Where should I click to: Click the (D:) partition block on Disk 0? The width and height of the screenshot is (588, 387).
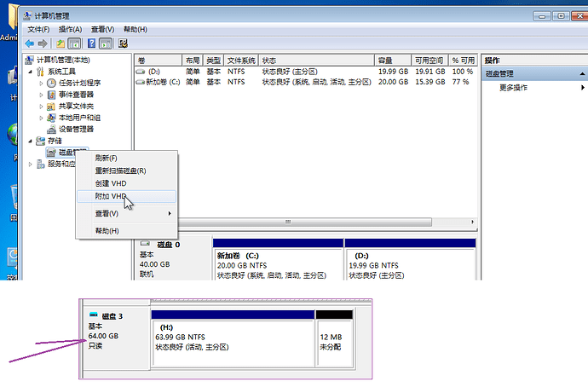(x=409, y=264)
